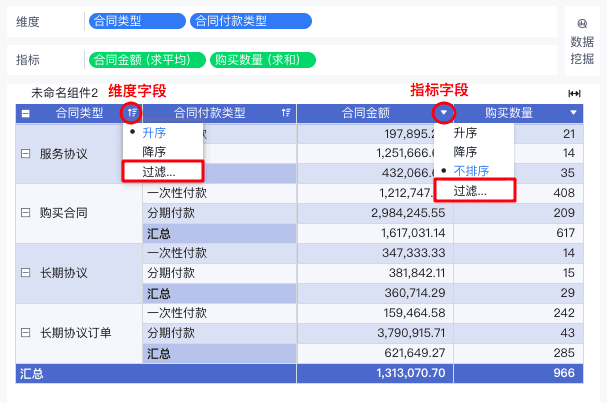Select 降序 in the dimension sort menu
The image size is (607, 403).
(x=154, y=152)
